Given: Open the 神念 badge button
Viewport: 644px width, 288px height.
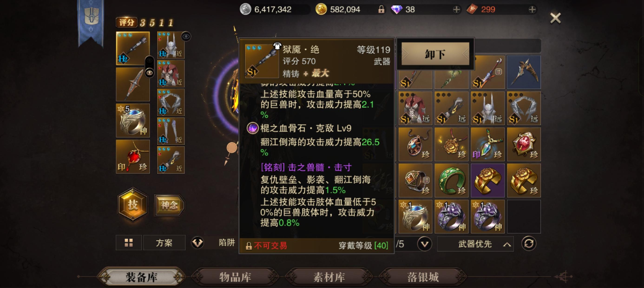Looking at the screenshot, I should tap(170, 205).
